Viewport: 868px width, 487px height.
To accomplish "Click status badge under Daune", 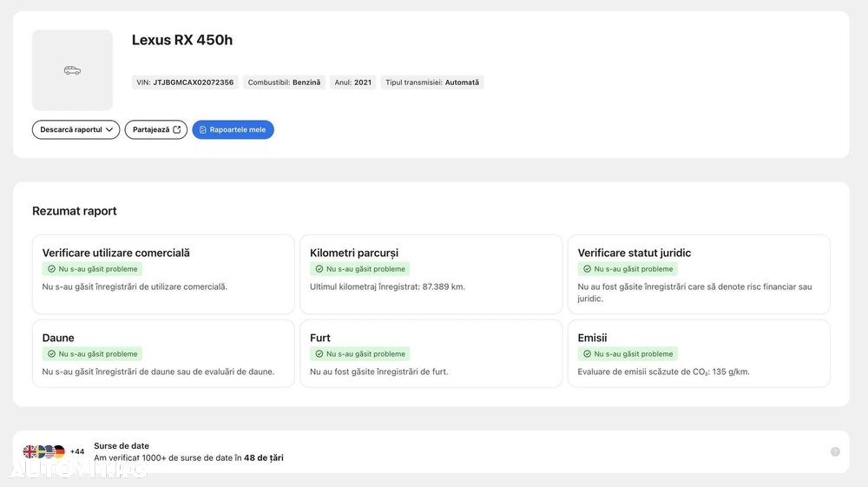I will click(92, 353).
